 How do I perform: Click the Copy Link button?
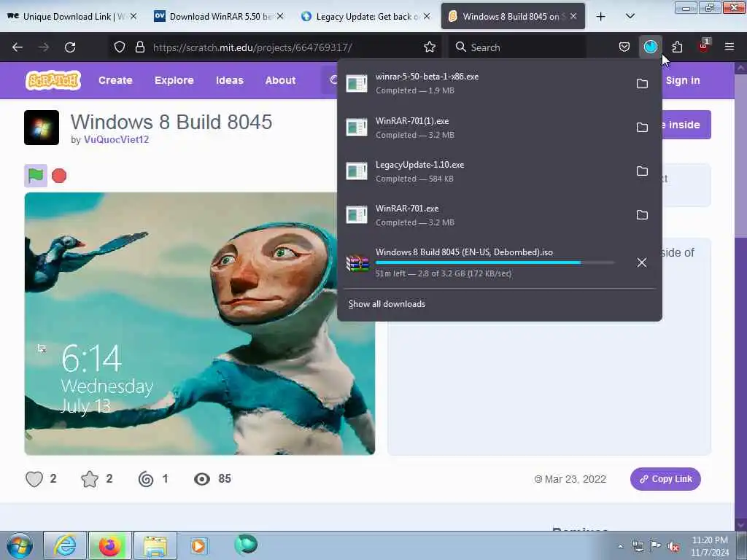(665, 479)
